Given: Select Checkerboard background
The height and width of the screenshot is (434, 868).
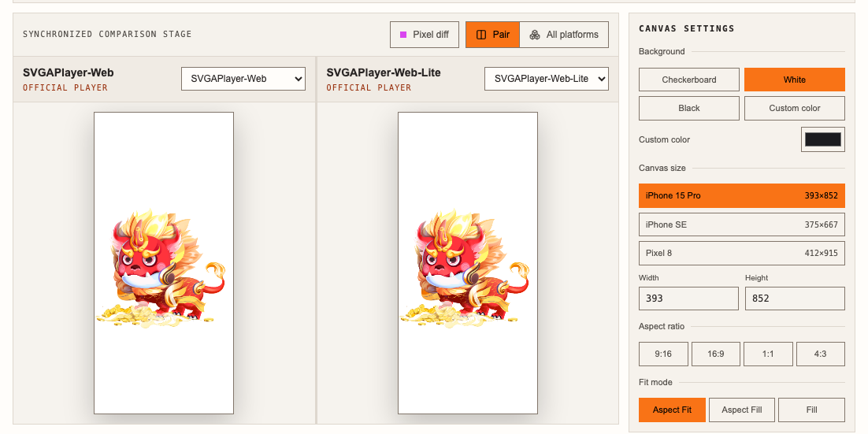Looking at the screenshot, I should (689, 80).
